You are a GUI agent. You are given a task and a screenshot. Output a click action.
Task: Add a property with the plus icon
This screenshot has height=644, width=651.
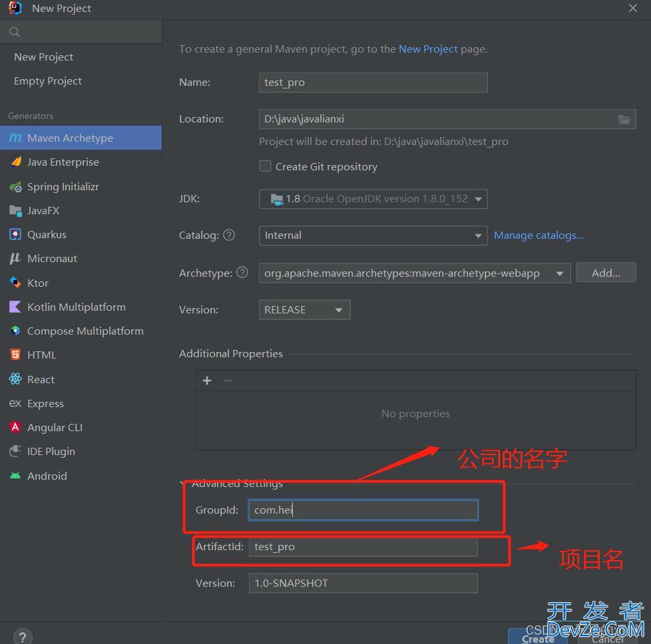pos(207,381)
